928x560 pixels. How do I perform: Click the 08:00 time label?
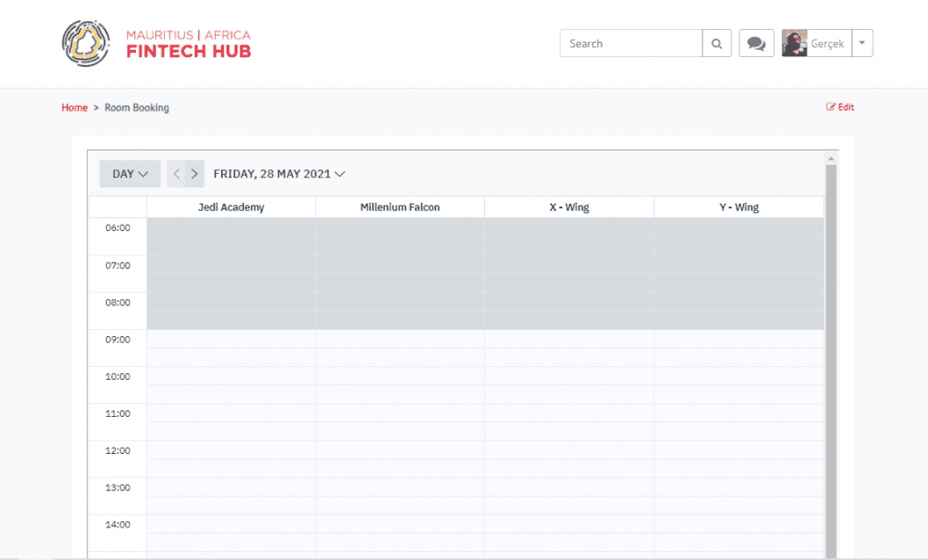pos(118,303)
